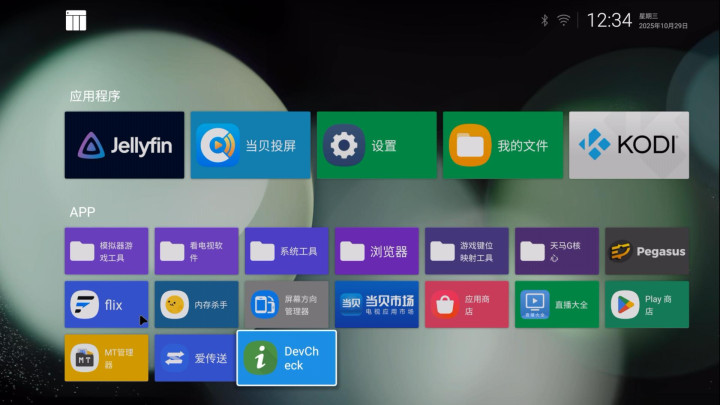This screenshot has height=405, width=720.
Task: Open 我的文件 file manager
Action: (x=503, y=145)
